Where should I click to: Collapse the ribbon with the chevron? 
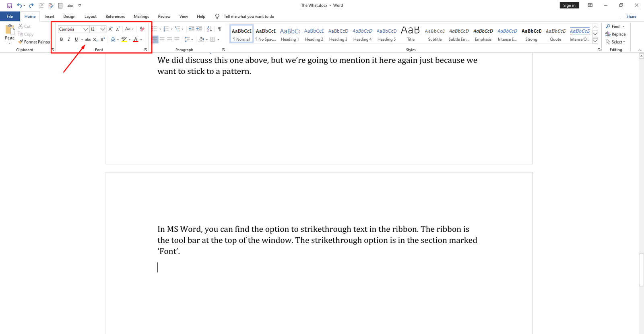[640, 50]
